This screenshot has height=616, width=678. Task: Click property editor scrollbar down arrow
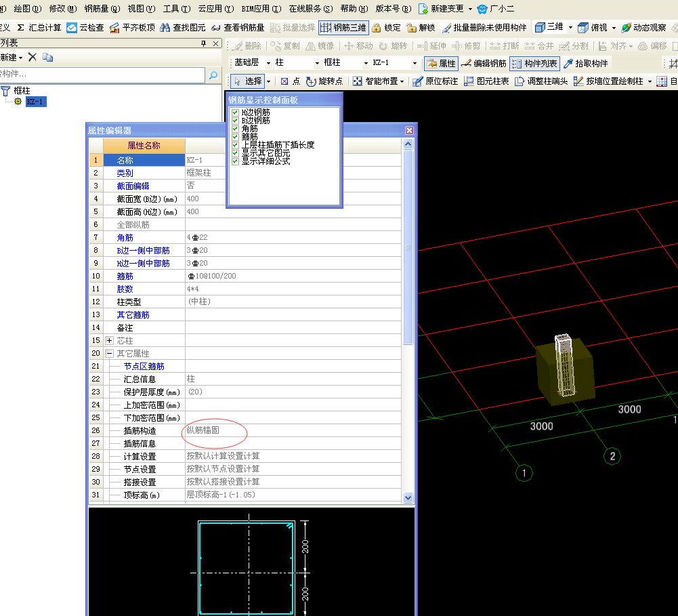click(408, 497)
